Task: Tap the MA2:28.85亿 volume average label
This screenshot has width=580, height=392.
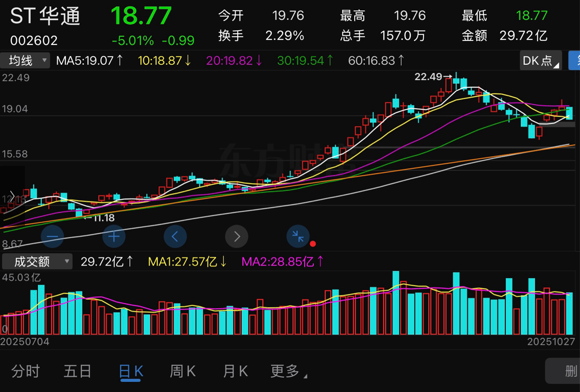Action: coord(283,261)
